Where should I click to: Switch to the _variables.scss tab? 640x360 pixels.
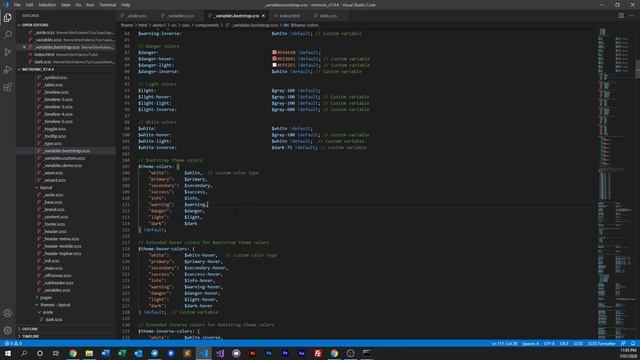180,16
